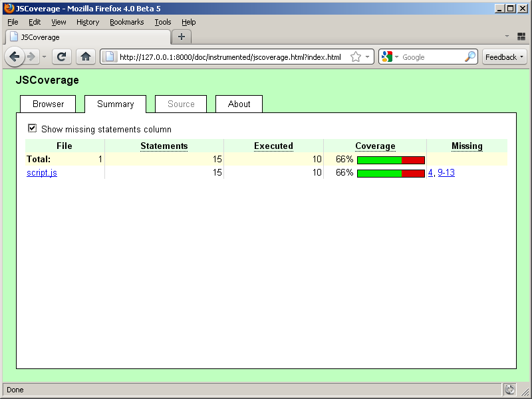
Task: Click the status bar sync icon
Action: tap(509, 390)
